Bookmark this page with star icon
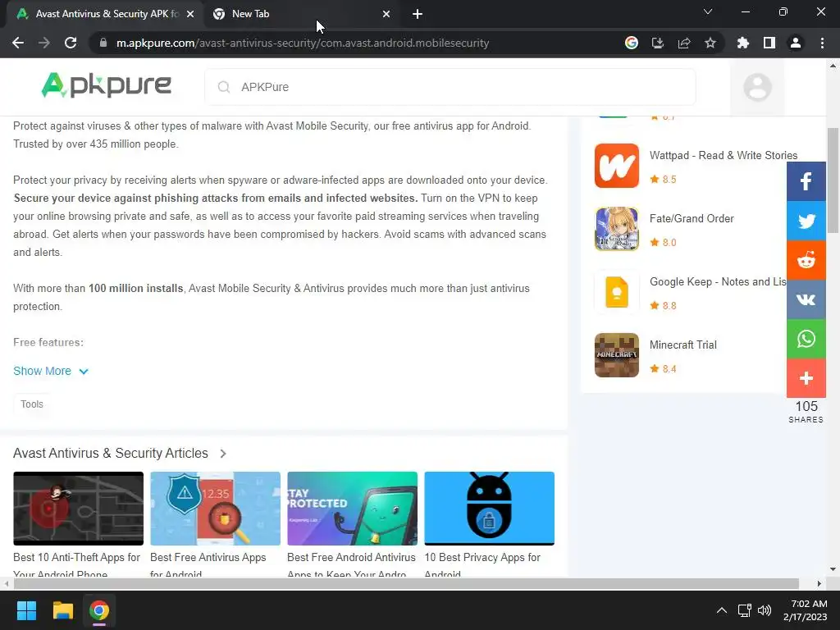 710,43
